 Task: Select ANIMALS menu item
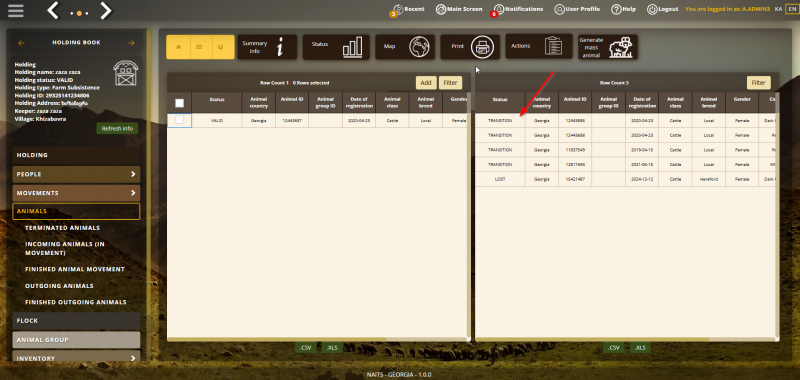76,211
